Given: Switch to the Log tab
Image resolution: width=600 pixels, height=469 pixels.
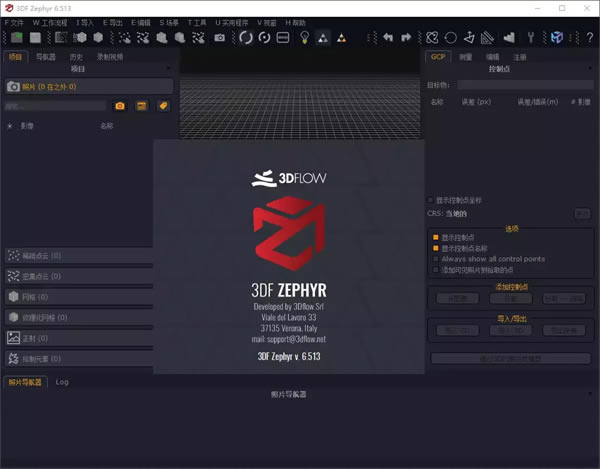Looking at the screenshot, I should (x=62, y=382).
